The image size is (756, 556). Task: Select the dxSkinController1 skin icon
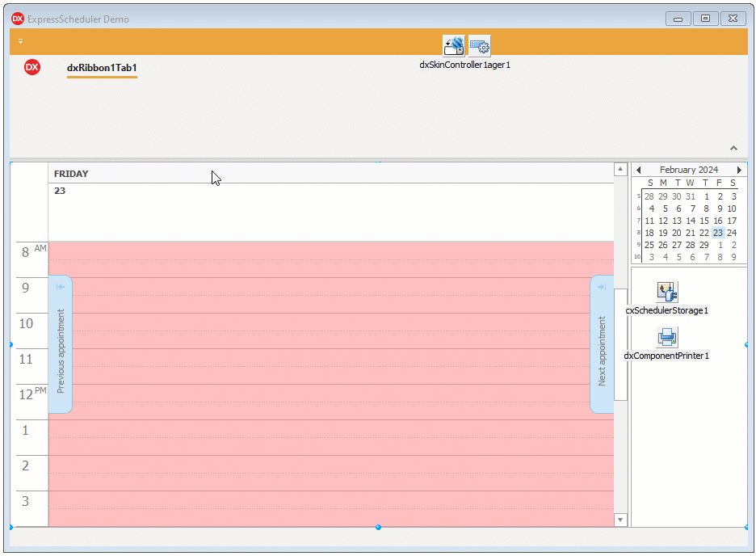[x=453, y=45]
